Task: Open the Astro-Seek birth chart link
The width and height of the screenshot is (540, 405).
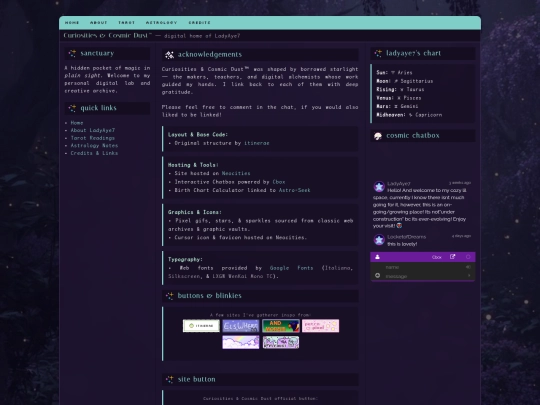Action: click(x=294, y=190)
